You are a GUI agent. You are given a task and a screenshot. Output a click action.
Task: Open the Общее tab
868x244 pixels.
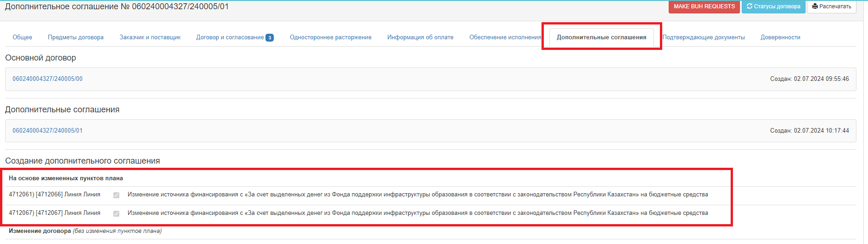point(22,37)
